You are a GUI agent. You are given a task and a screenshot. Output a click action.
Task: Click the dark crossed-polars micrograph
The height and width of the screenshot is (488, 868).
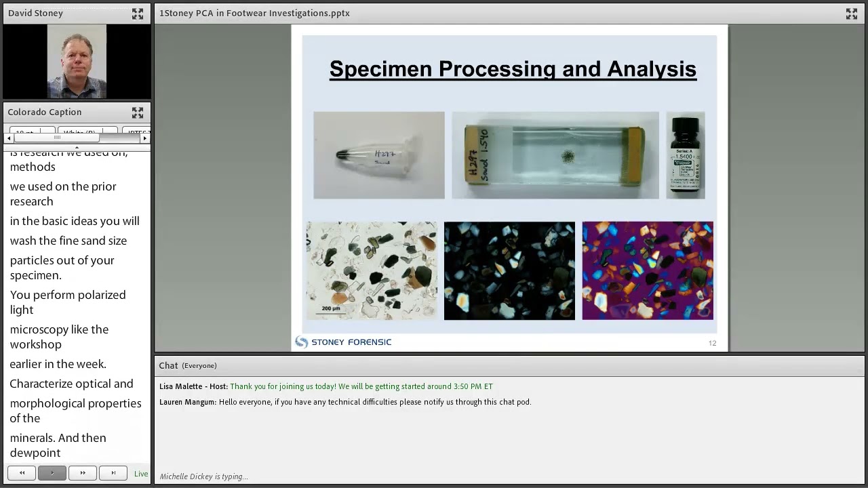(x=509, y=270)
